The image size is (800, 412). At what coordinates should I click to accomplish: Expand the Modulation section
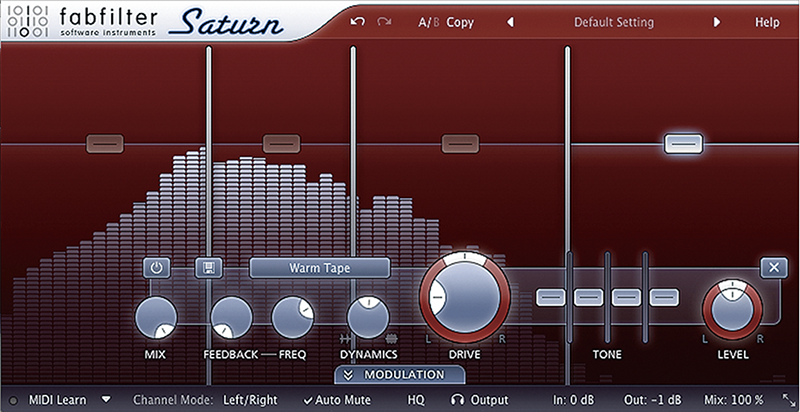tap(400, 375)
